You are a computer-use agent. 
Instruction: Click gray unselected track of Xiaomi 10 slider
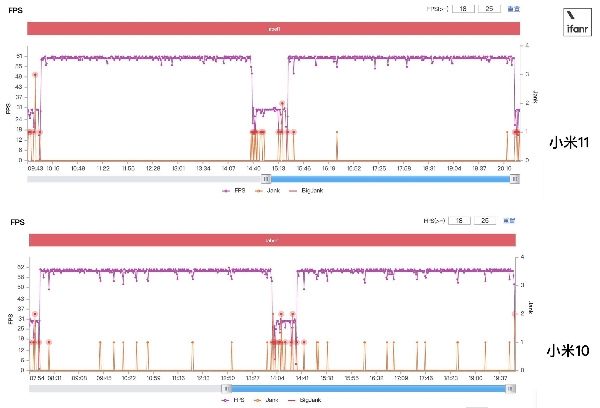125,389
